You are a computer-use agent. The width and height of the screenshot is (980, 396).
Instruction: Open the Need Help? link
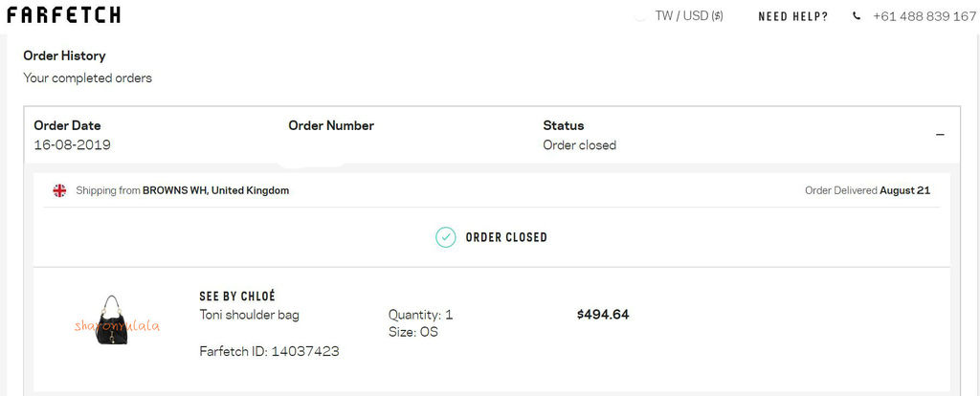coord(793,17)
